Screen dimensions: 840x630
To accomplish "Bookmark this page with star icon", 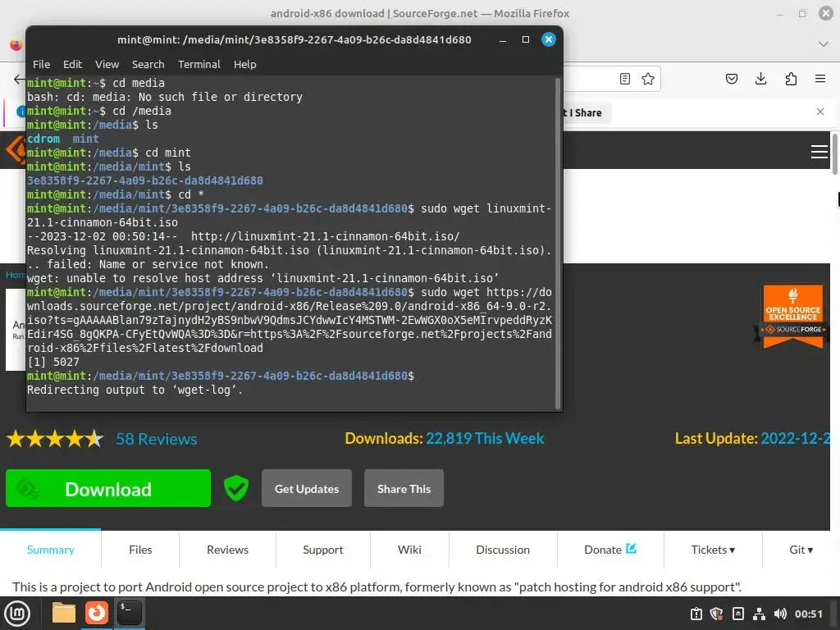I will pos(648,80).
